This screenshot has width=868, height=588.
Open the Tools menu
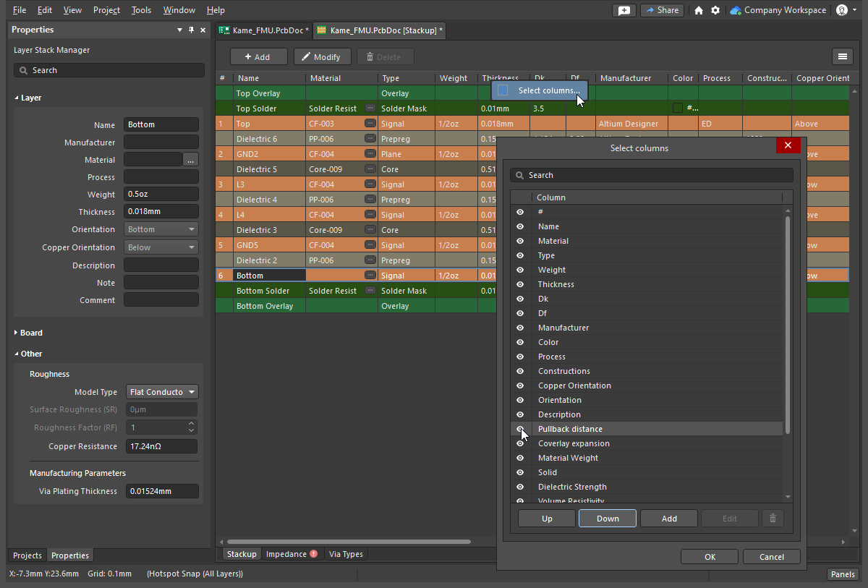pyautogui.click(x=141, y=10)
